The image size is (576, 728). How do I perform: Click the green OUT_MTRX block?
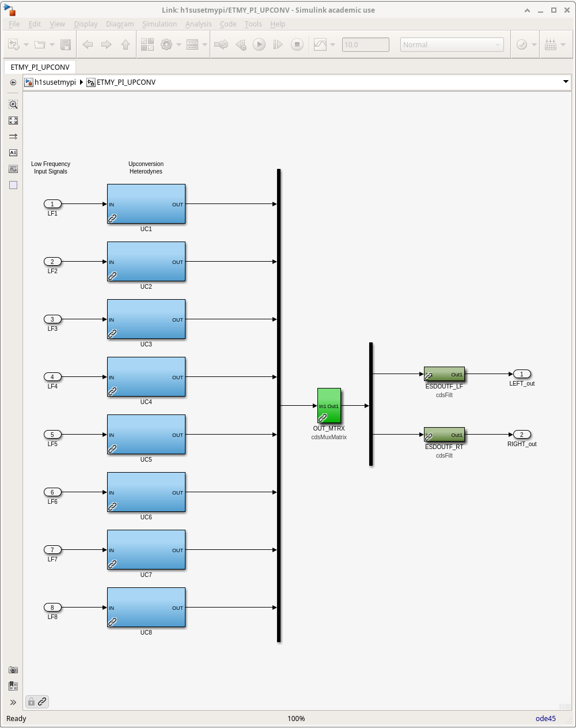(329, 406)
